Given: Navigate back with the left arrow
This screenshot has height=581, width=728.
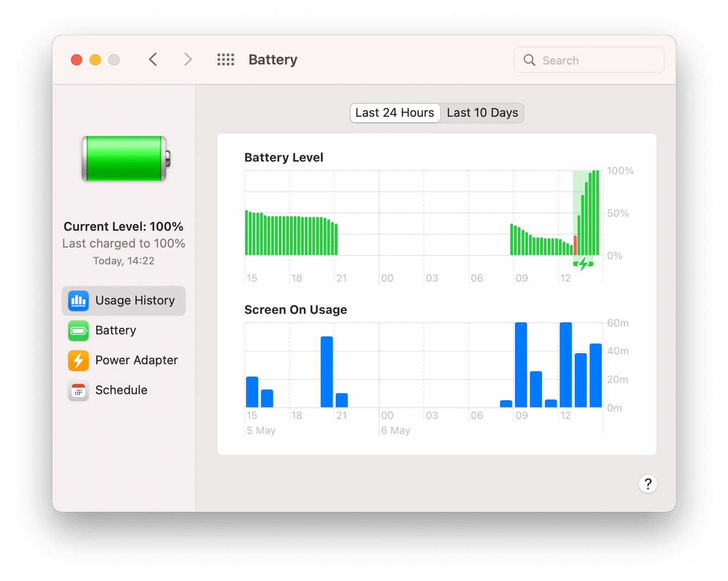Looking at the screenshot, I should (153, 59).
